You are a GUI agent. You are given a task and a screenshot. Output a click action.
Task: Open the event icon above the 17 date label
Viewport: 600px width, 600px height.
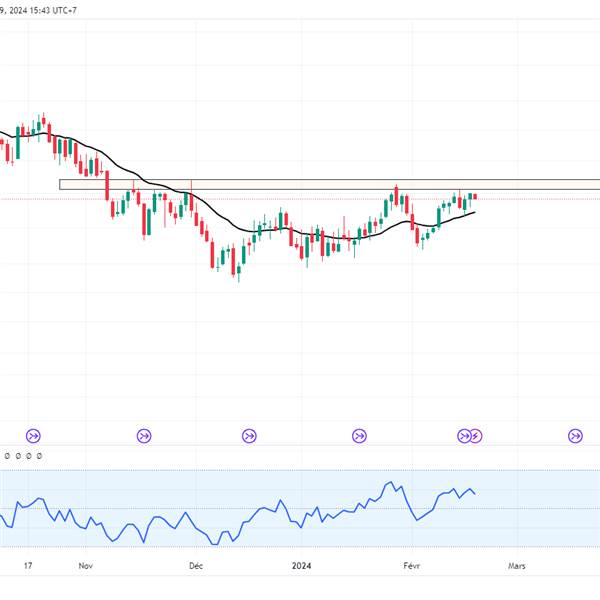[33, 436]
